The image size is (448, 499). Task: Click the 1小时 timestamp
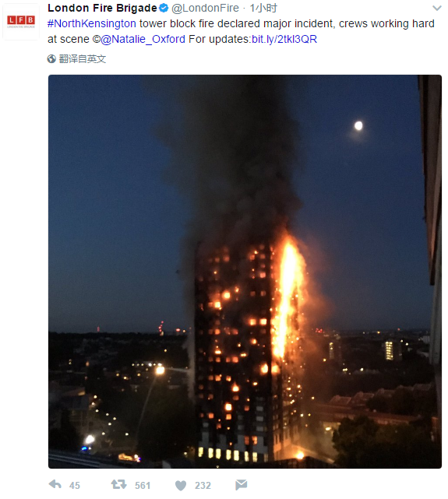263,8
